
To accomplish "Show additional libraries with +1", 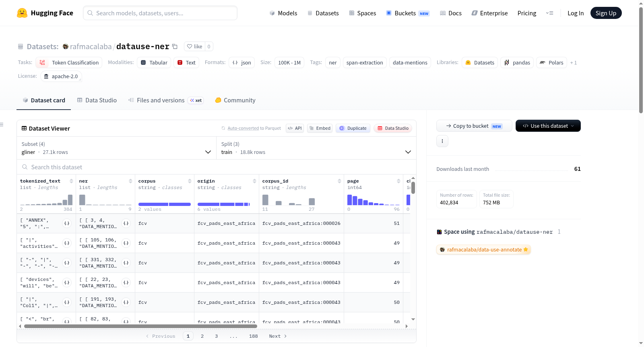I will [574, 62].
